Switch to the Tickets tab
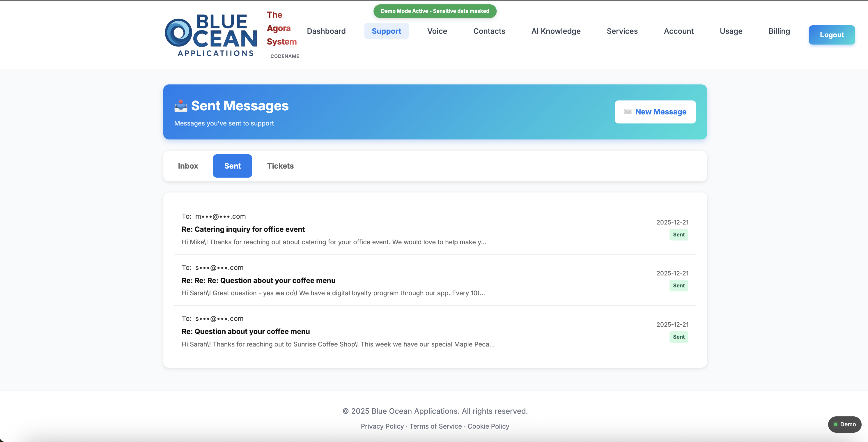This screenshot has width=868, height=442. click(x=280, y=166)
